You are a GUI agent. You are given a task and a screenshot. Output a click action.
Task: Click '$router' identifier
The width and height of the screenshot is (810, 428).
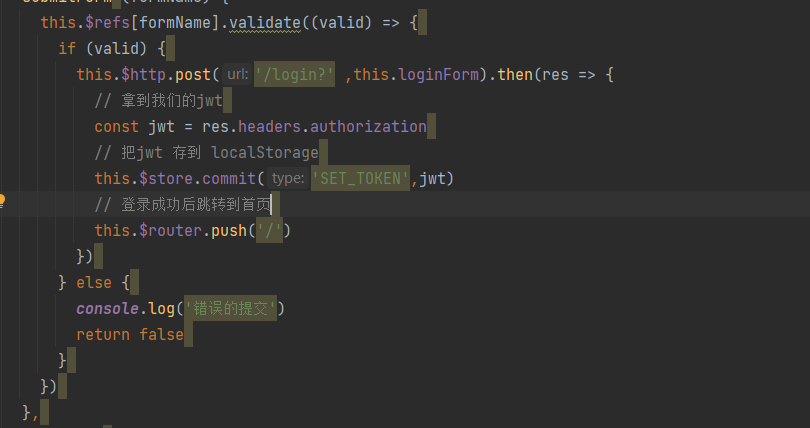170,231
